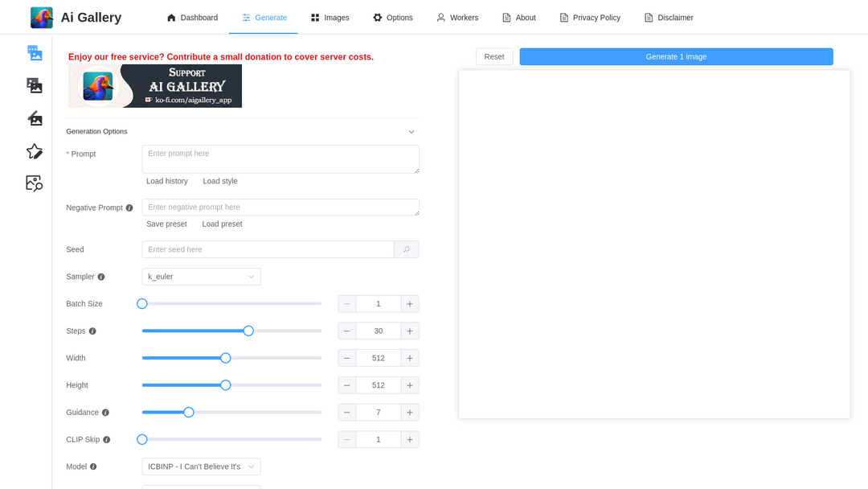Click the Negative Prompt info icon
The width and height of the screenshot is (868, 489).
point(129,208)
